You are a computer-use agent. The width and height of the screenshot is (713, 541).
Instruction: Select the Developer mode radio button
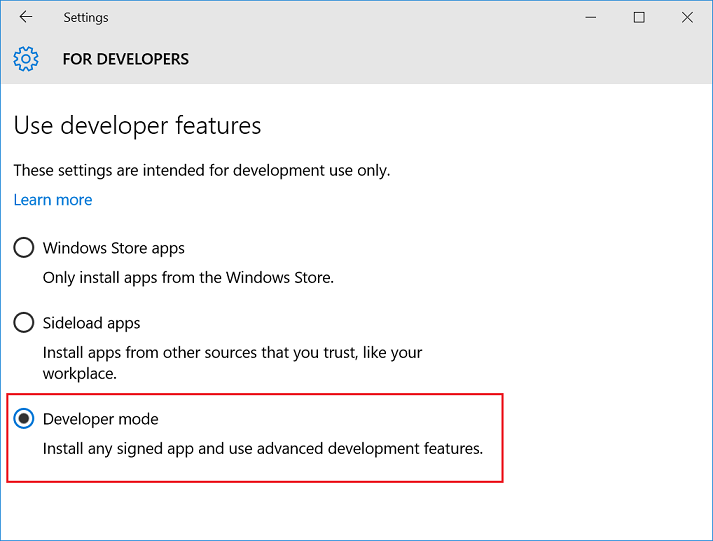click(x=24, y=419)
